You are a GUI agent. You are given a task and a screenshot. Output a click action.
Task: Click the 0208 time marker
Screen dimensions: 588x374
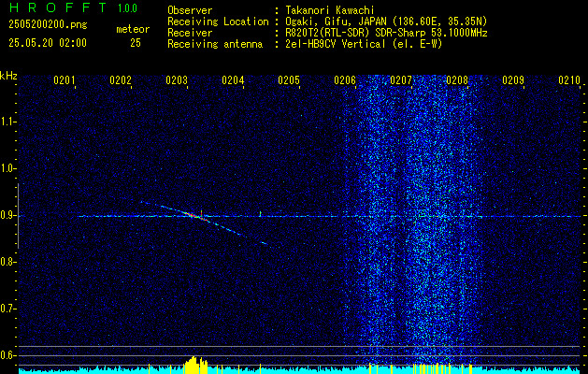click(457, 80)
